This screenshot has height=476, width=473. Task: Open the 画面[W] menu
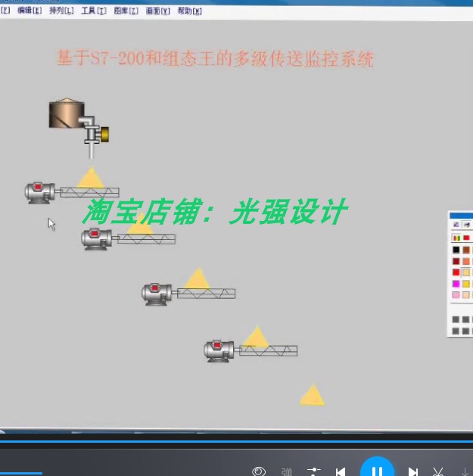pos(158,11)
